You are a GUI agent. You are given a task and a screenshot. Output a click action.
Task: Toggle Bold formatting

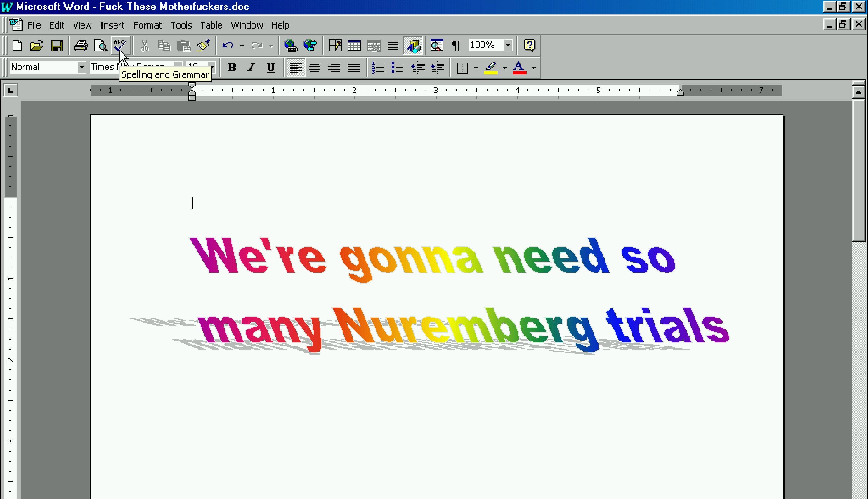coord(232,68)
